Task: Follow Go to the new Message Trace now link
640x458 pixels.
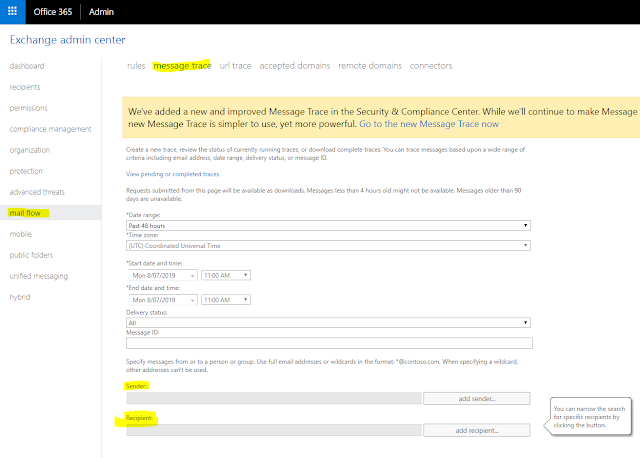Action: tap(429, 124)
